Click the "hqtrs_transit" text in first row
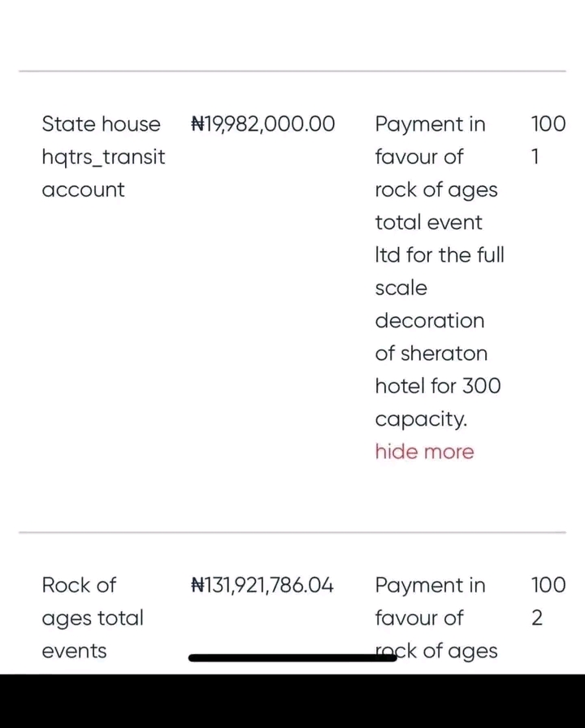This screenshot has width=585, height=728. click(103, 157)
